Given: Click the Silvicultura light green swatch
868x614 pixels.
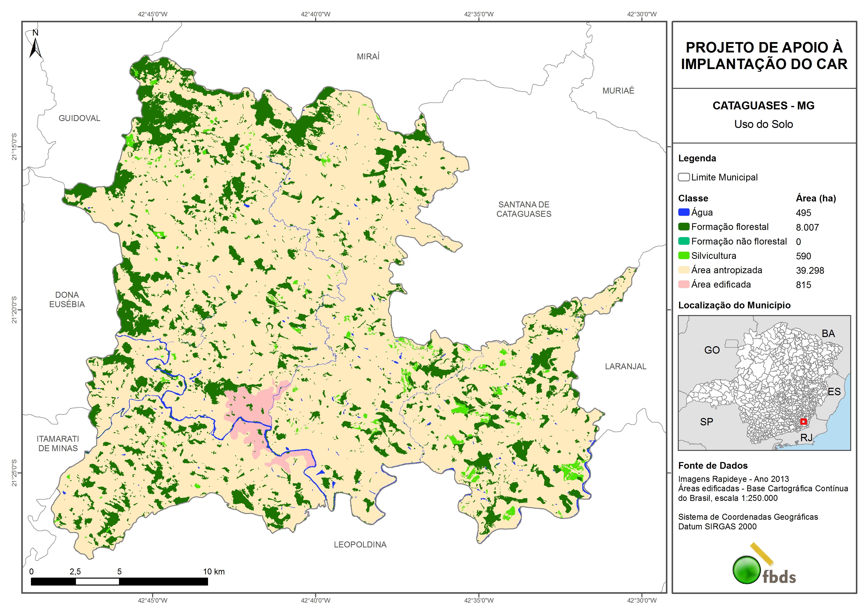Looking at the screenshot, I should point(683,255).
